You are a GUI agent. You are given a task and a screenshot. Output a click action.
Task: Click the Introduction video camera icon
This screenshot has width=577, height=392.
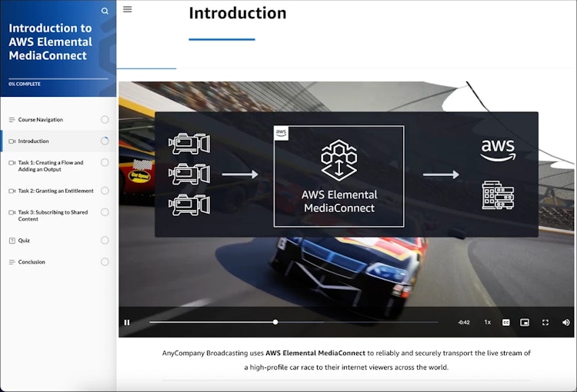12,141
